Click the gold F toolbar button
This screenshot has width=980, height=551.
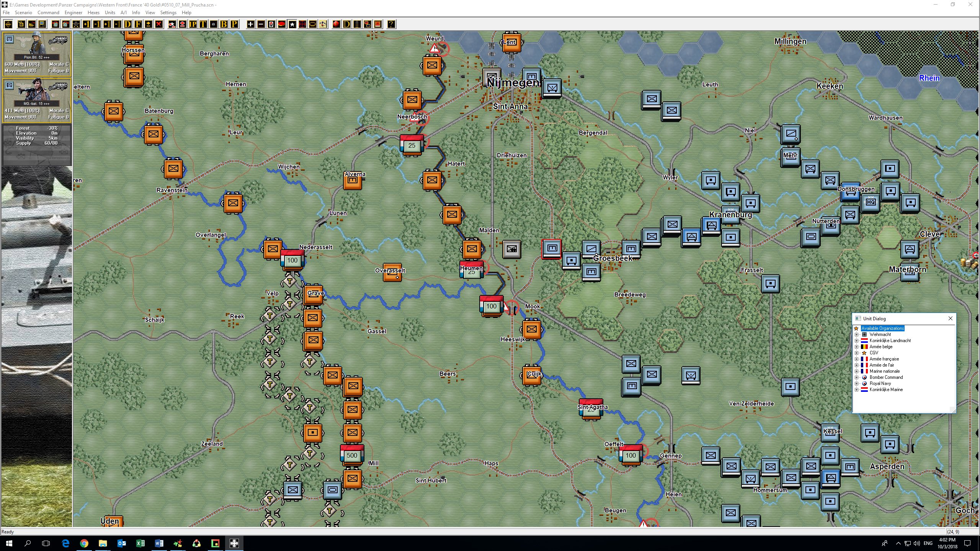pyautogui.click(x=138, y=24)
